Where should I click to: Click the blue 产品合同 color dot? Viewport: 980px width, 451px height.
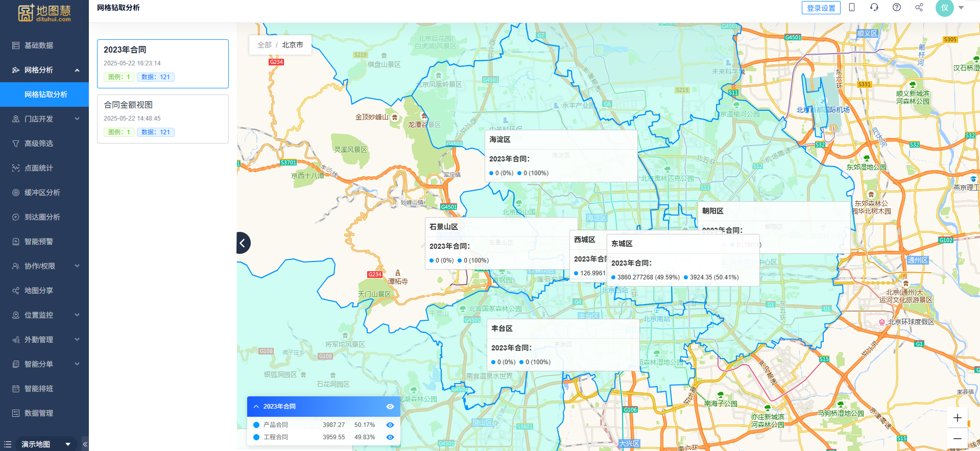click(256, 425)
